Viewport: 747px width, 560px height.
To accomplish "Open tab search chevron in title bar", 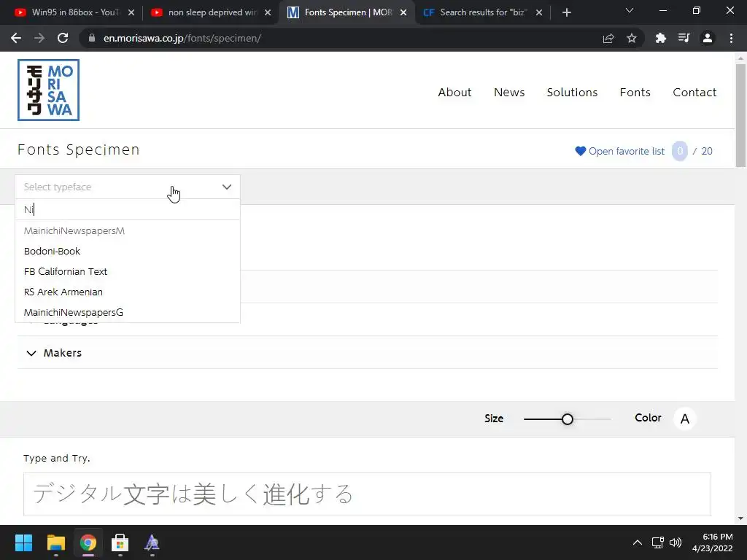I will tap(630, 10).
